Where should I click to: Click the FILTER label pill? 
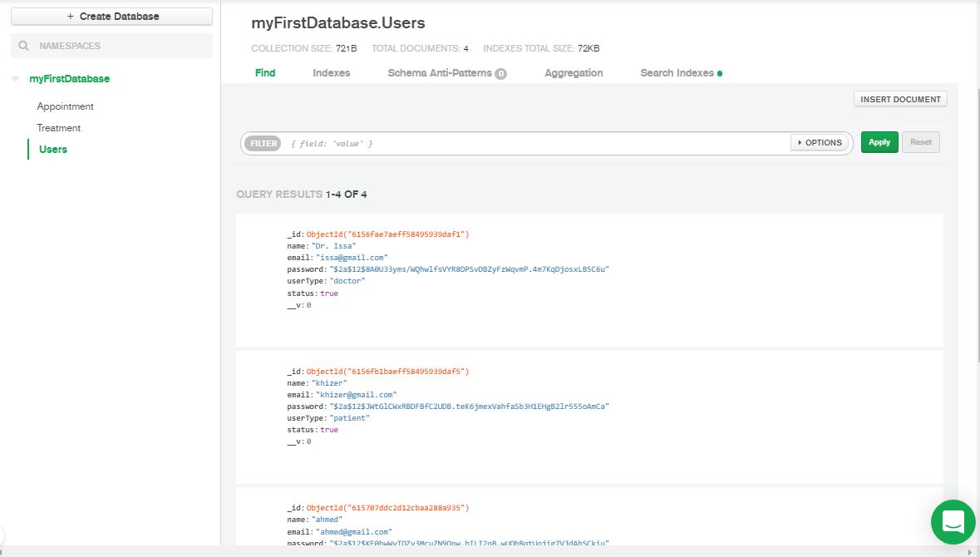[263, 143]
